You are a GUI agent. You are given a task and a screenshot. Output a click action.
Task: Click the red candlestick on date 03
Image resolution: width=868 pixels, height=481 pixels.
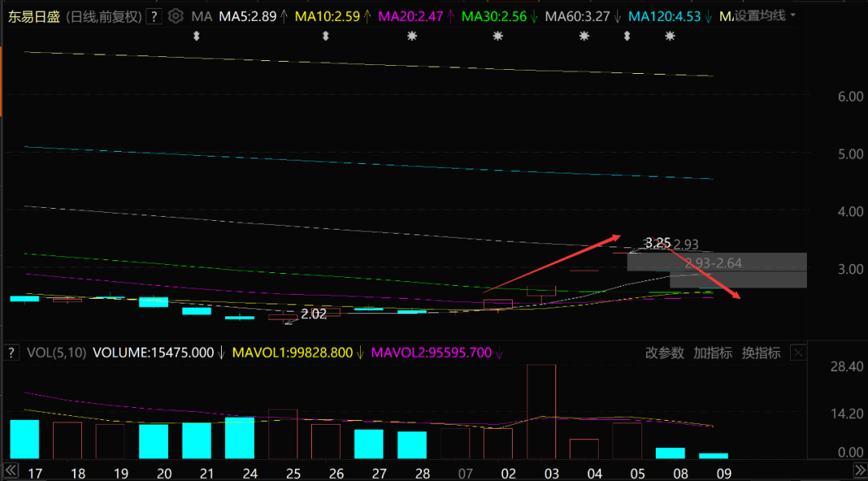coord(541,291)
